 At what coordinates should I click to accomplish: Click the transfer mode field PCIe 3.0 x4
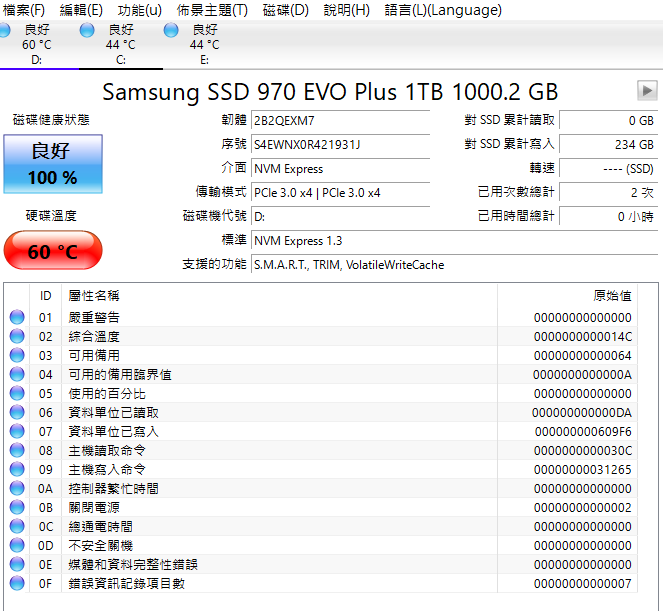pyautogui.click(x=340, y=193)
